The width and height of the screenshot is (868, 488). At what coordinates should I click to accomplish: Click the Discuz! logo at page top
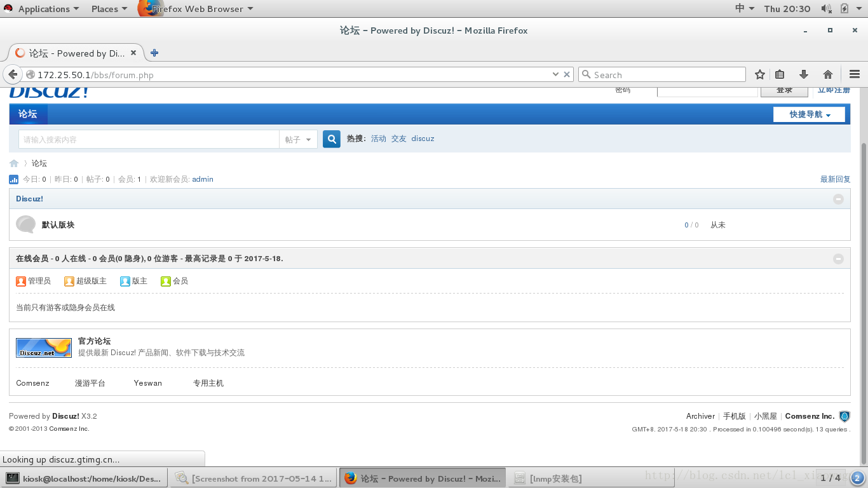[x=48, y=92]
